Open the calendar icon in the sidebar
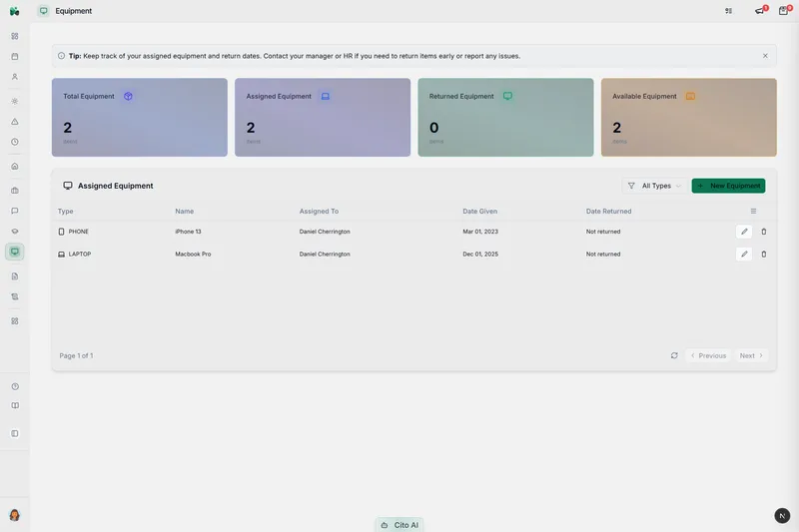799x532 pixels. click(x=15, y=57)
